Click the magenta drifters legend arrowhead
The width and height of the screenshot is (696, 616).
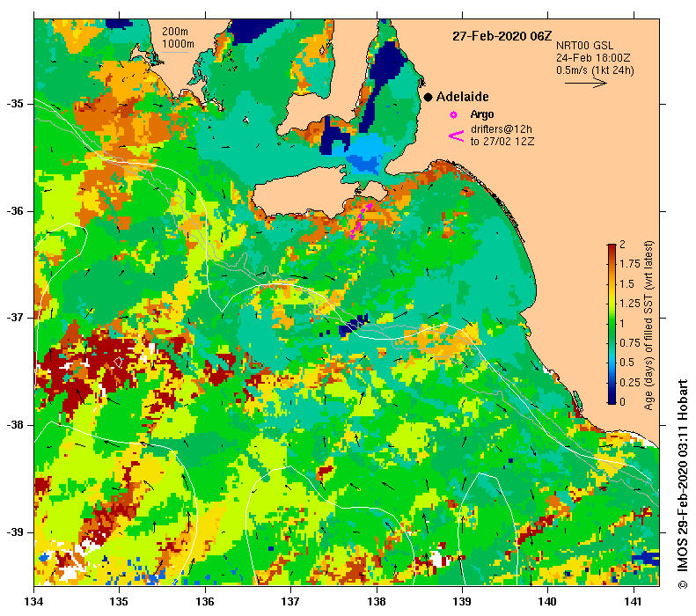[456, 136]
